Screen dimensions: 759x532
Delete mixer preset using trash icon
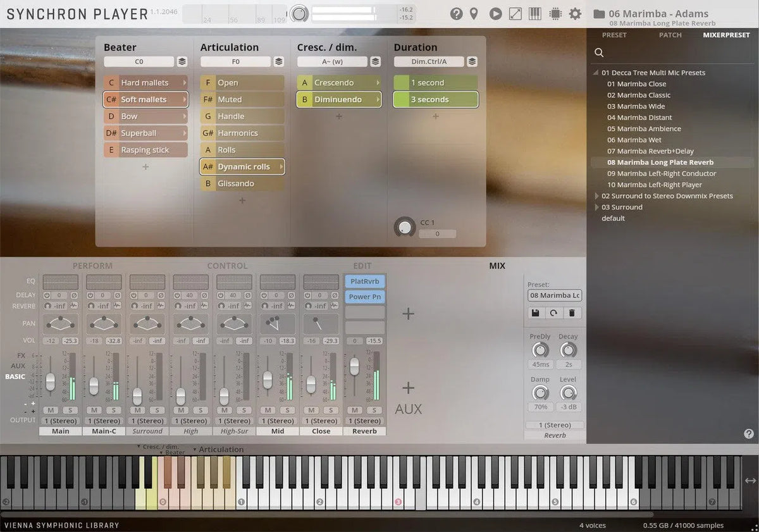pos(571,313)
